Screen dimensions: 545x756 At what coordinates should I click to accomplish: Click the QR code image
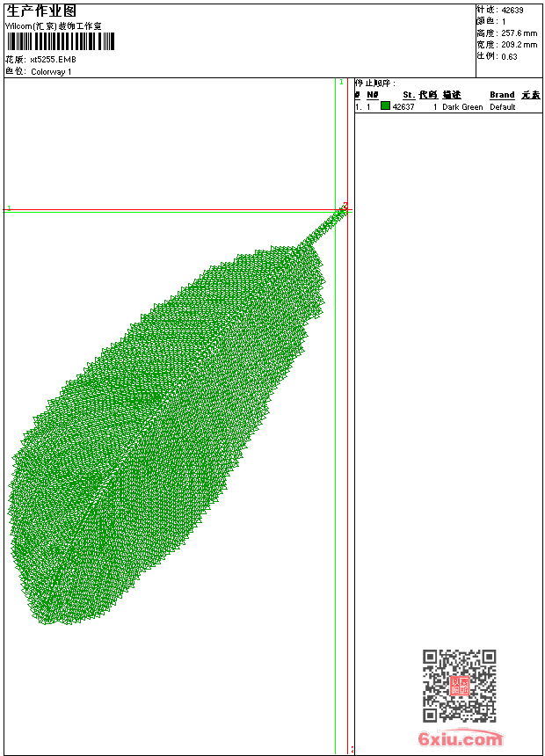(459, 685)
